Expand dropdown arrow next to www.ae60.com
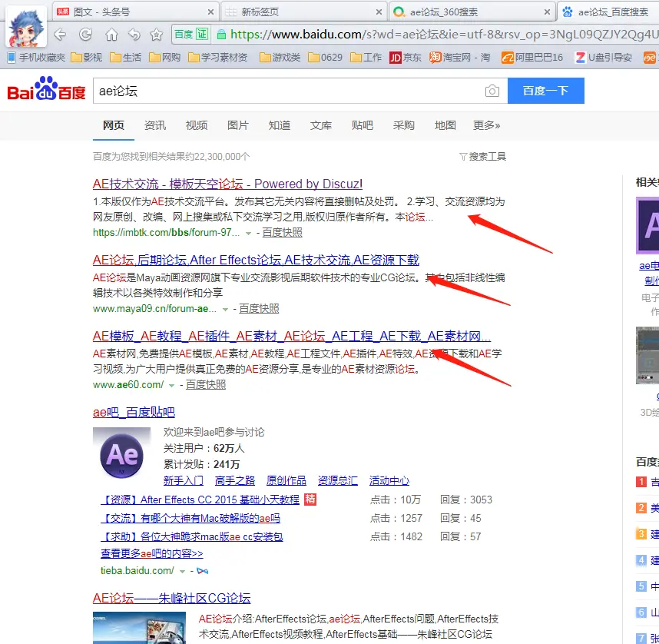659x644 pixels. coord(173,385)
